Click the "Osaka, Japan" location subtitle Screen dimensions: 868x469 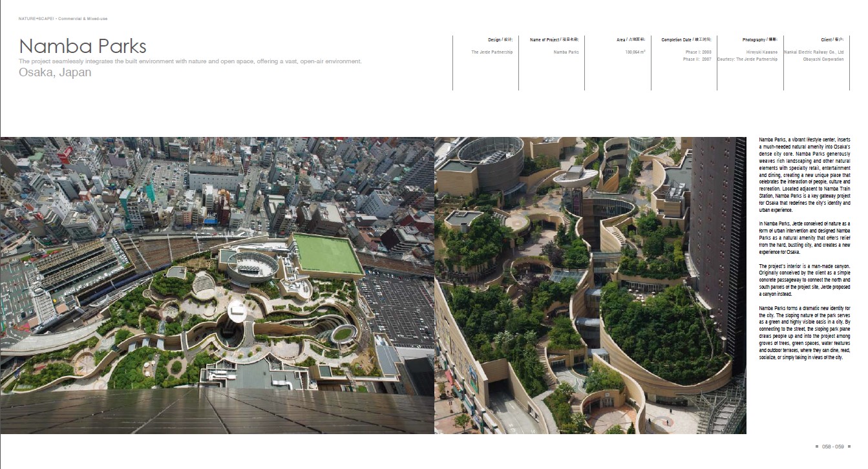[55, 72]
